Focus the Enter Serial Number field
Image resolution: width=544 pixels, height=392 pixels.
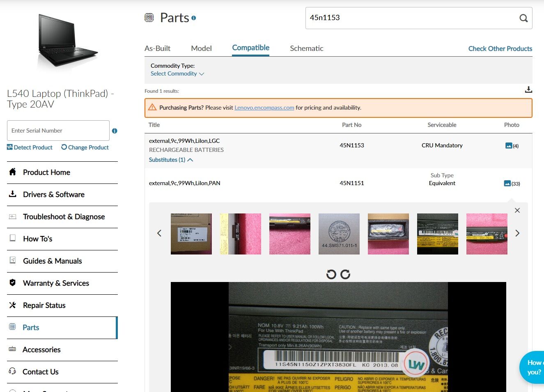[58, 131]
